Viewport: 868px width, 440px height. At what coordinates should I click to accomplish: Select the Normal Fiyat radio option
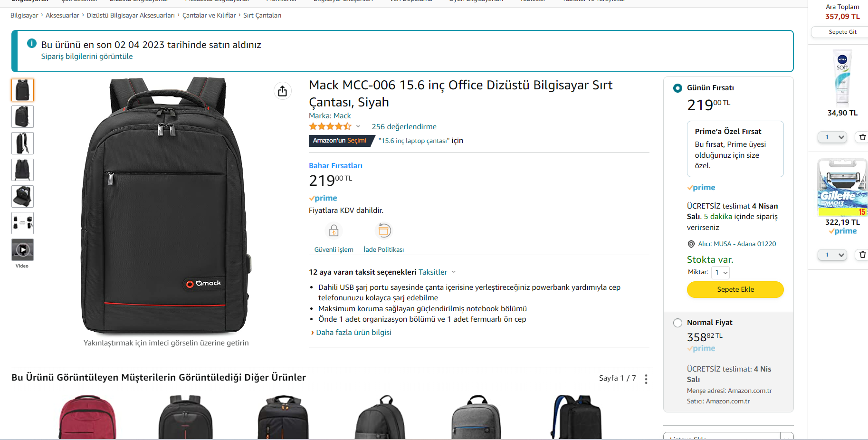pyautogui.click(x=677, y=323)
